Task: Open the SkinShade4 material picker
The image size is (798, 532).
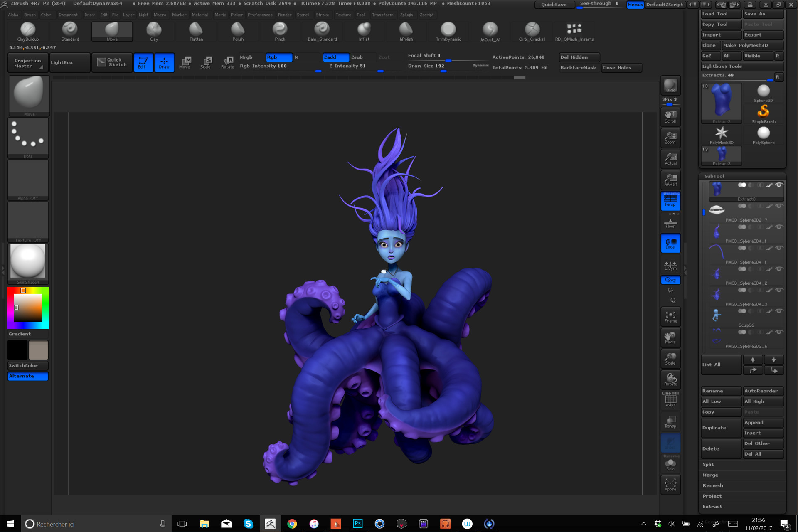Action: coord(28,264)
